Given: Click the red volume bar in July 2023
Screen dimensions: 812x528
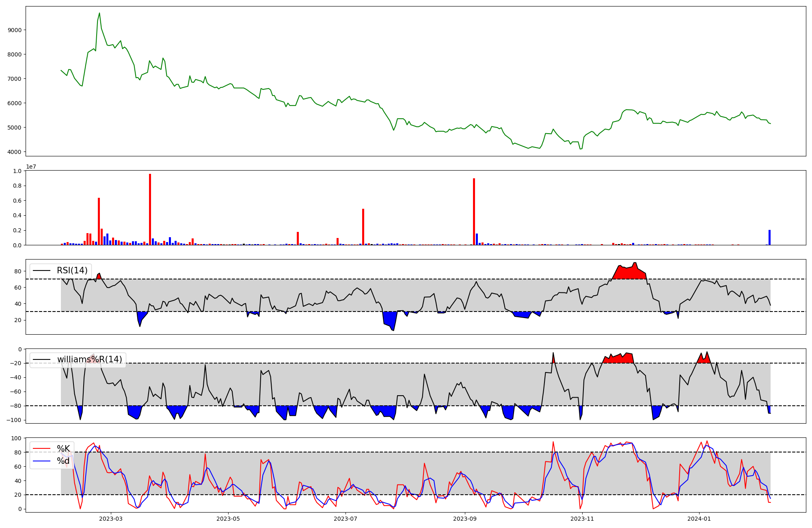Looking at the screenshot, I should pos(363,227).
